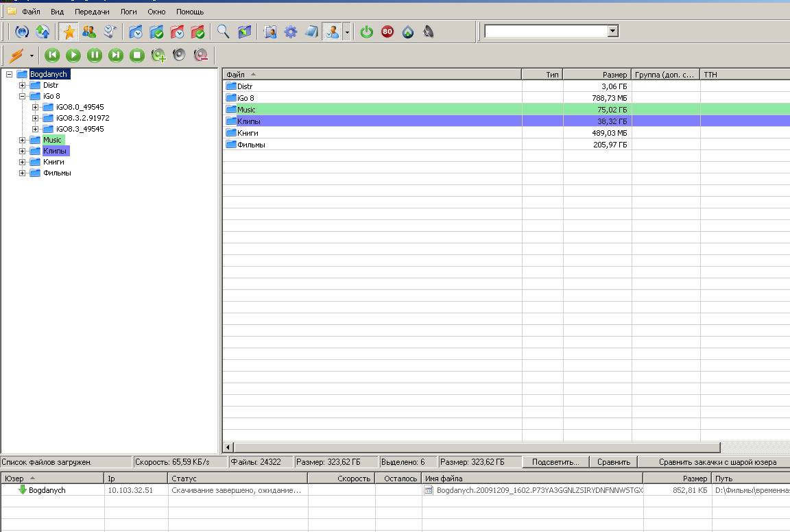Open the Логи menu
The height and width of the screenshot is (532, 790).
pyautogui.click(x=128, y=12)
